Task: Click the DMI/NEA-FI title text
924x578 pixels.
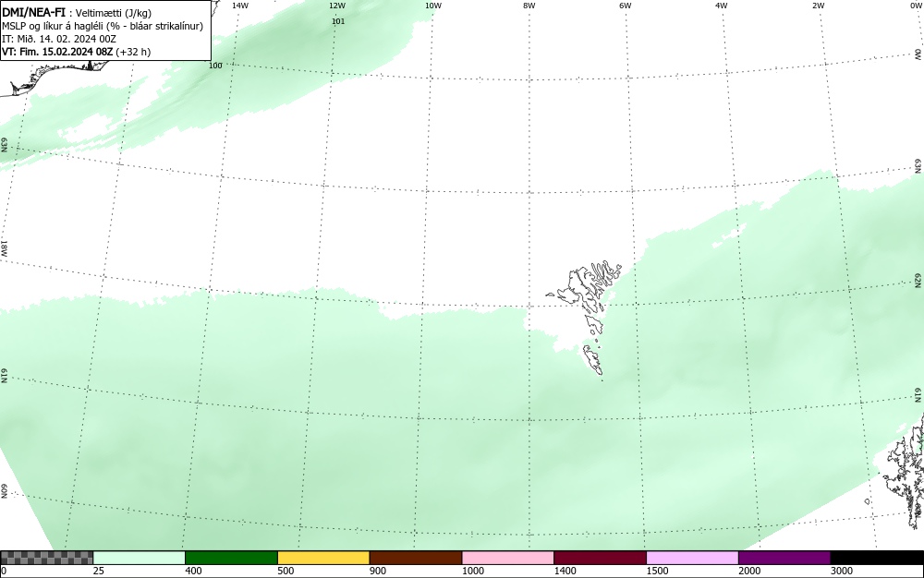Action: (33, 12)
